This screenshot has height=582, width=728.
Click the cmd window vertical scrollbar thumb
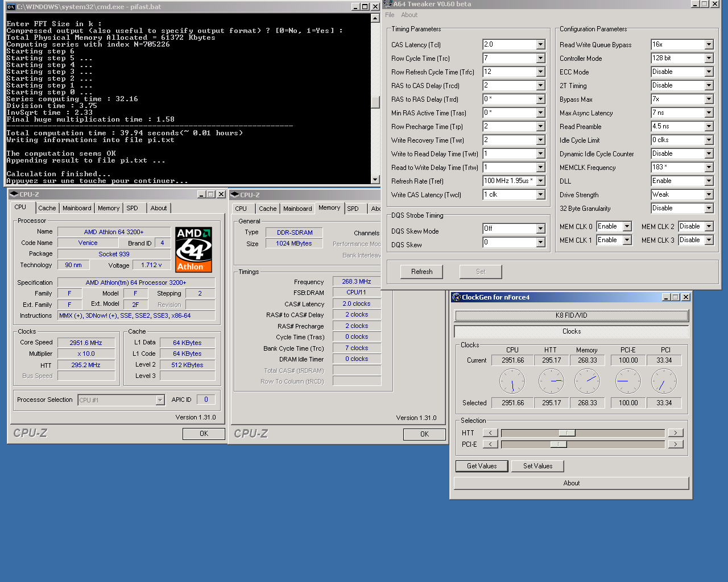click(x=375, y=102)
